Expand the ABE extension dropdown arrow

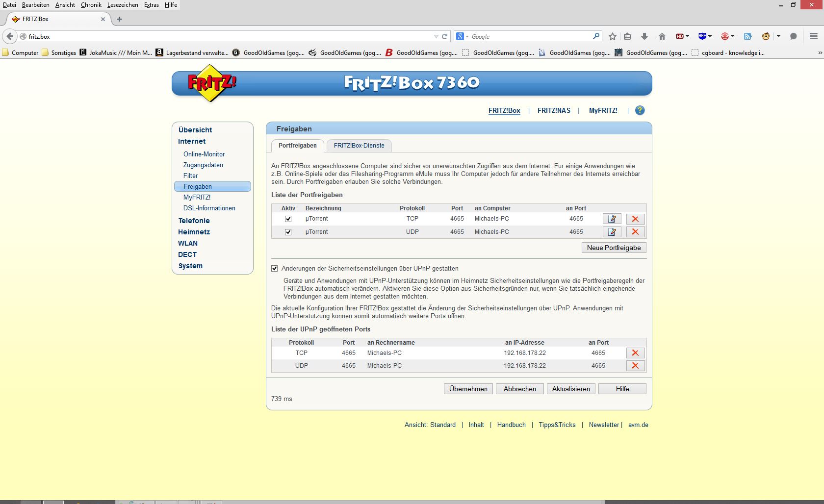point(710,36)
